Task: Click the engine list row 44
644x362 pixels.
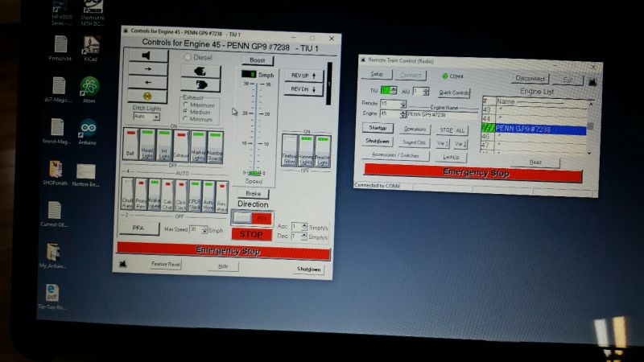Action: [535, 118]
